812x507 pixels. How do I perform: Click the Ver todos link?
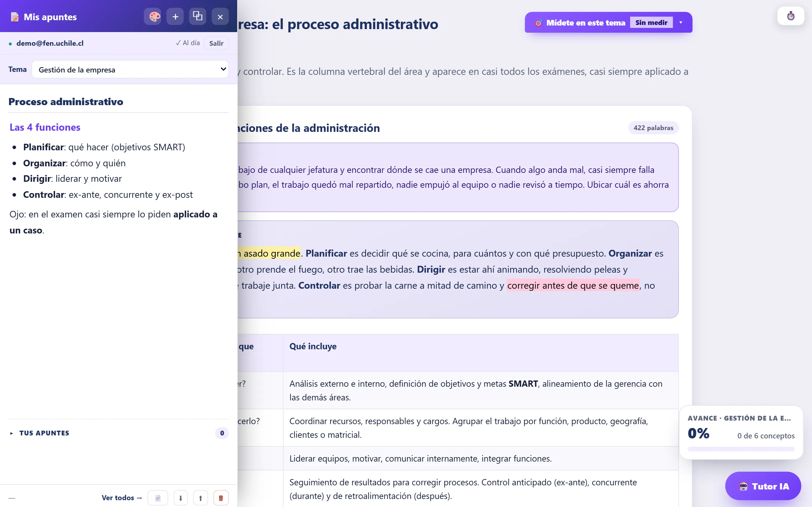(x=122, y=497)
